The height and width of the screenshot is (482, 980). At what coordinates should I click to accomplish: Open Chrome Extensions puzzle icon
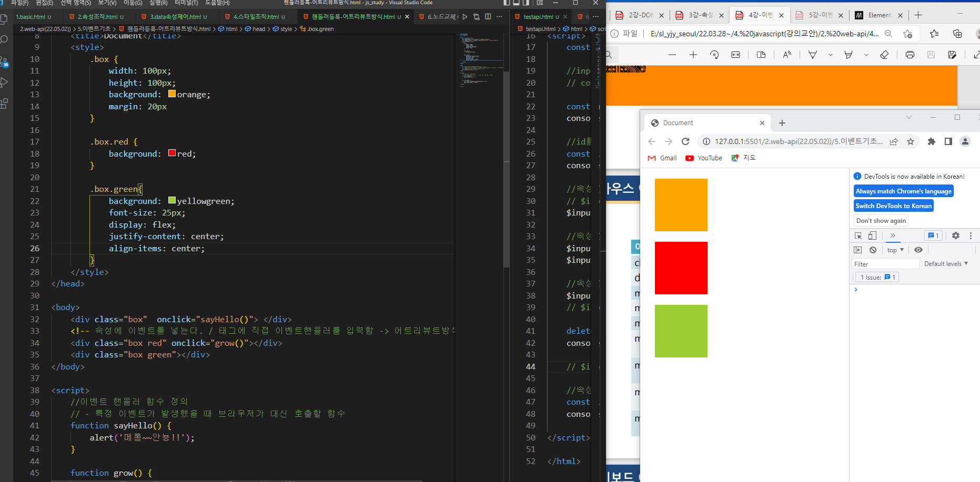[932, 141]
